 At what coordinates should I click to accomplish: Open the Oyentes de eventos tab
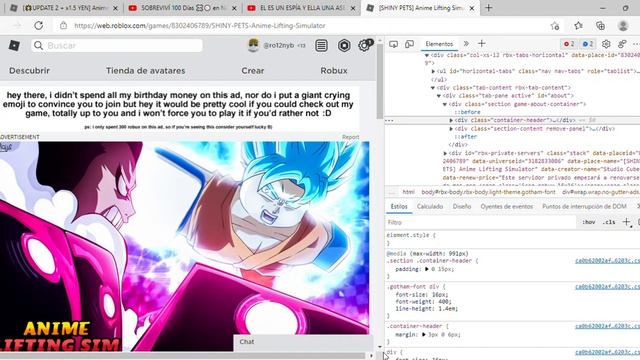(507, 207)
